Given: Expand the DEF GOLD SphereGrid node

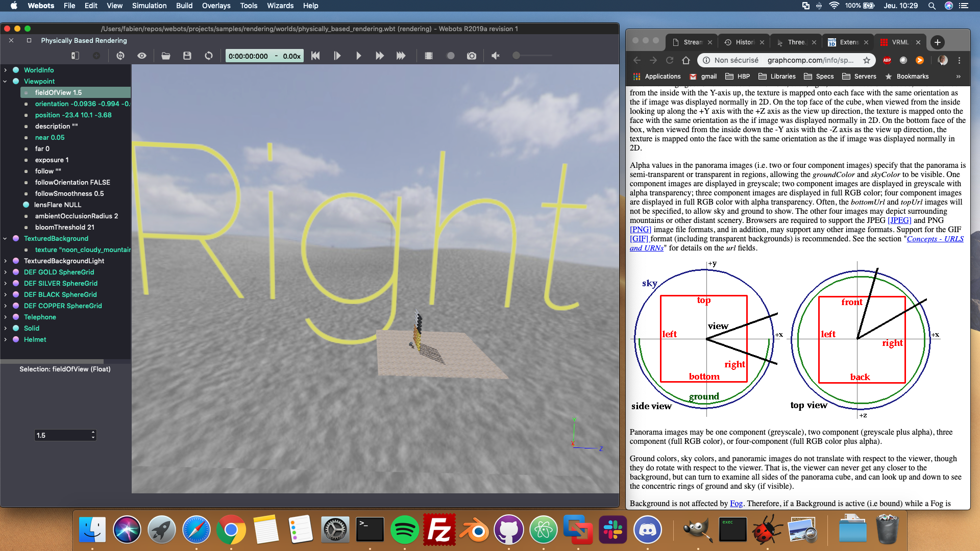Looking at the screenshot, I should (6, 272).
